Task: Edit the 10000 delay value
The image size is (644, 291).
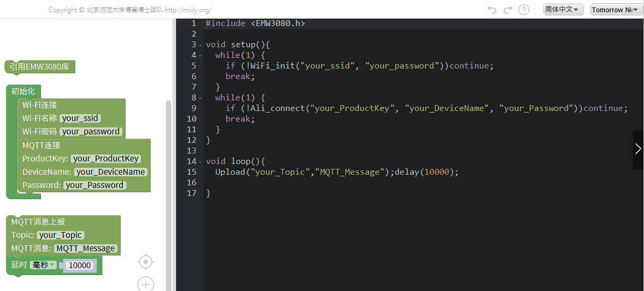Action: coord(80,265)
